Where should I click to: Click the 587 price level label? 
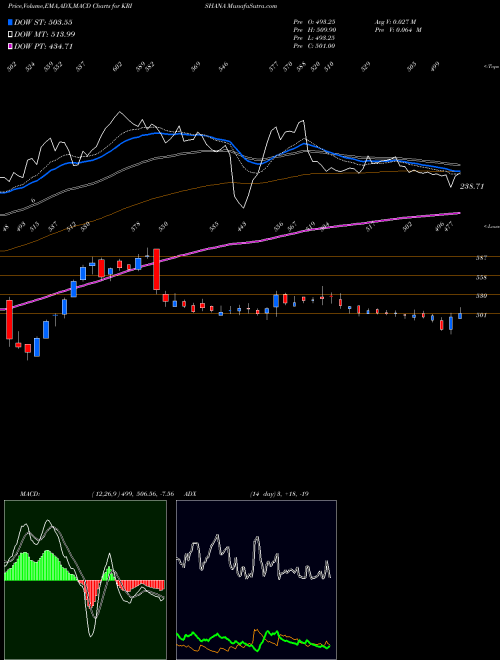[x=481, y=258]
